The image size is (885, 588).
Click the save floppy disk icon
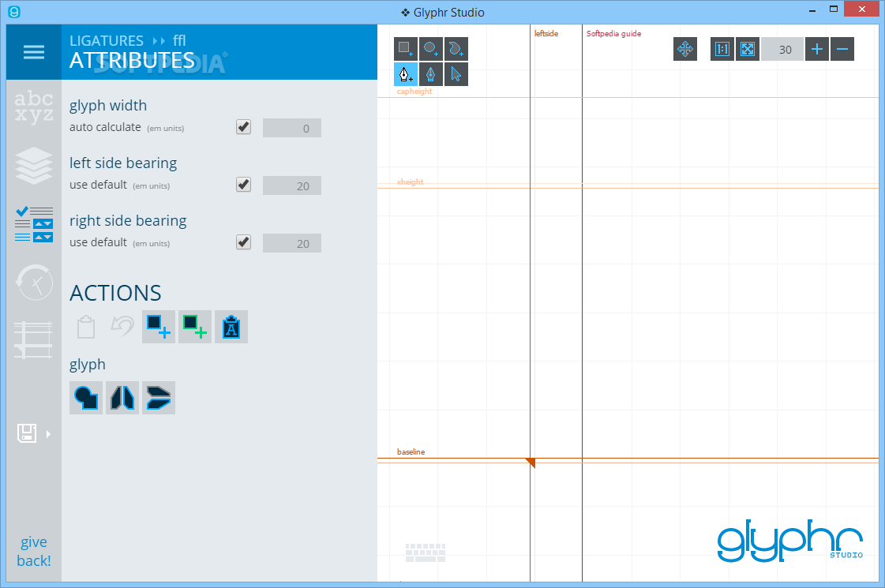pos(27,433)
